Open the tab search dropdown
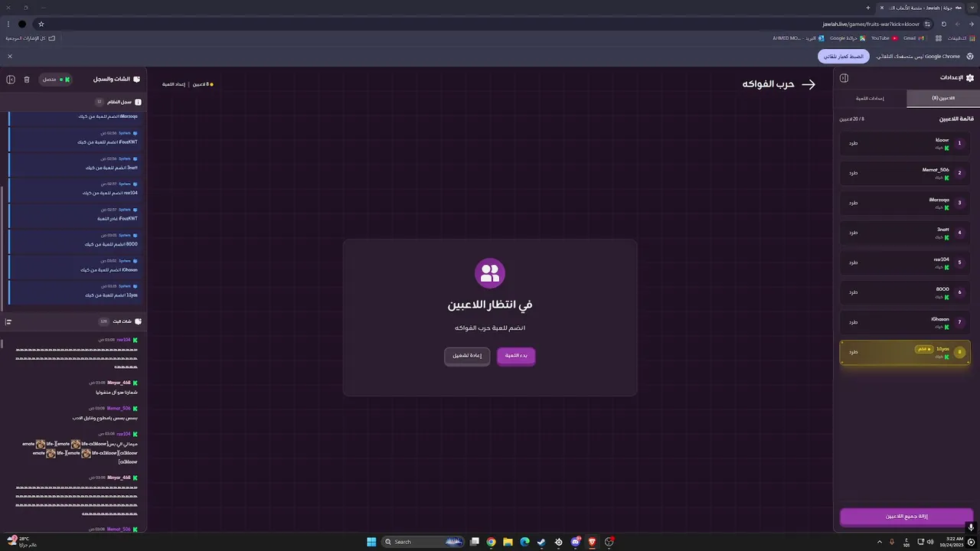This screenshot has height=551, width=980. pos(972,8)
